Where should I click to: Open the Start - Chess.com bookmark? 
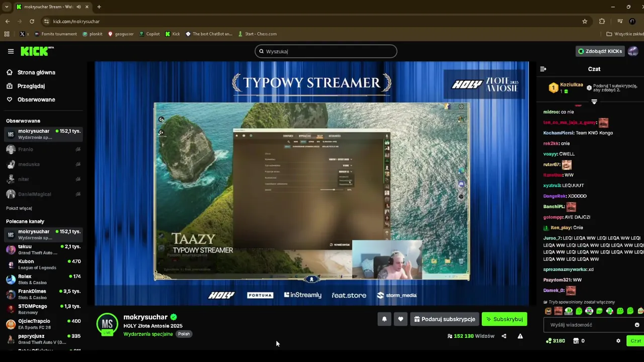257,34
